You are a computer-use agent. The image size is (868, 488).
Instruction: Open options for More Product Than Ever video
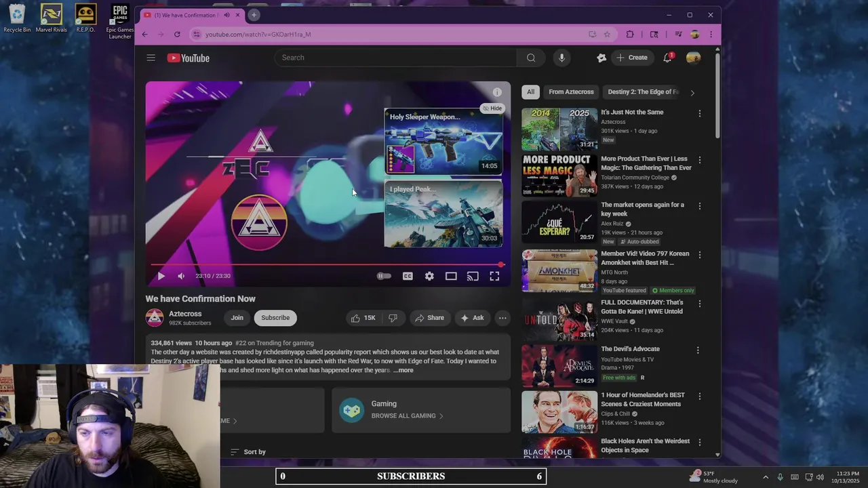click(700, 160)
